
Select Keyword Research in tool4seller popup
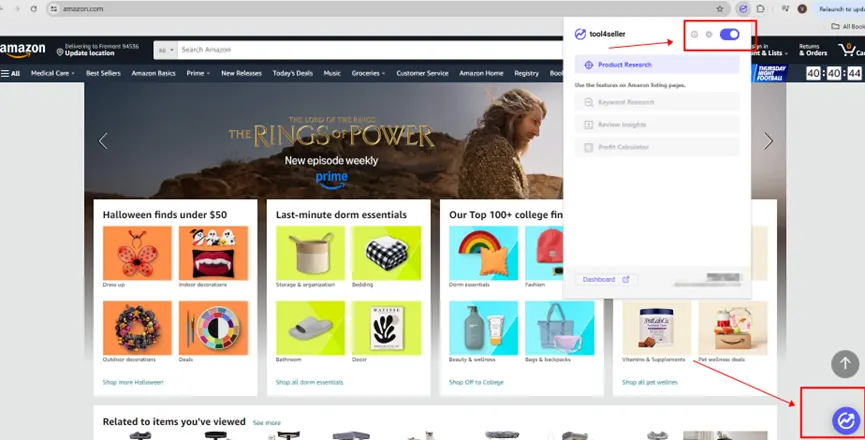point(657,102)
